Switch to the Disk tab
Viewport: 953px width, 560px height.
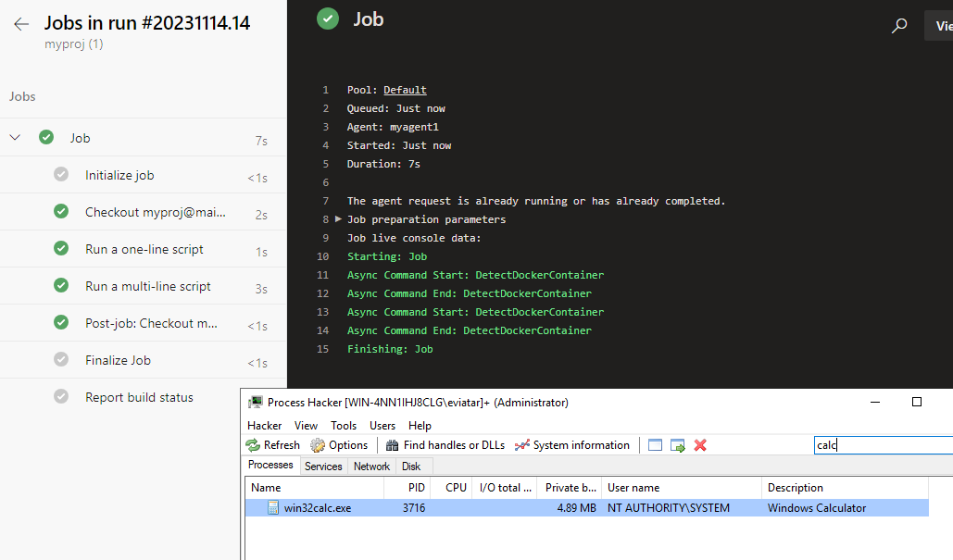411,466
